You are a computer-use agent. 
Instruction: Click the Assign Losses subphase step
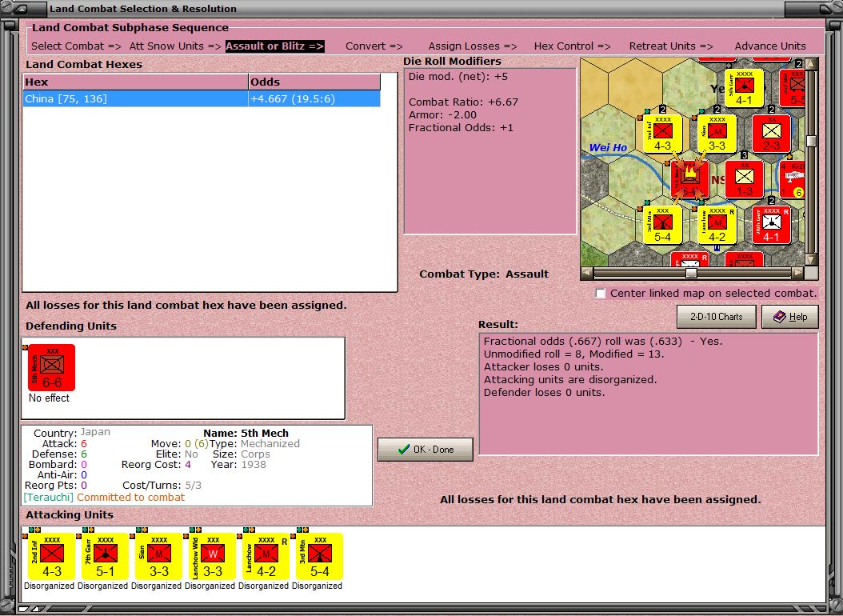click(x=473, y=46)
